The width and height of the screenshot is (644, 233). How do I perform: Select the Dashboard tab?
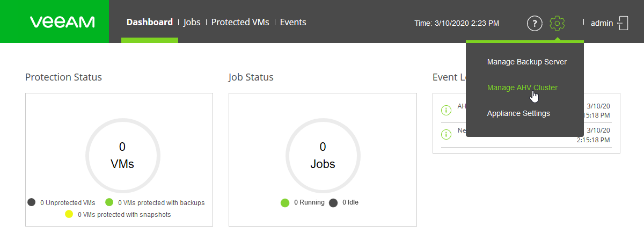pyautogui.click(x=149, y=22)
